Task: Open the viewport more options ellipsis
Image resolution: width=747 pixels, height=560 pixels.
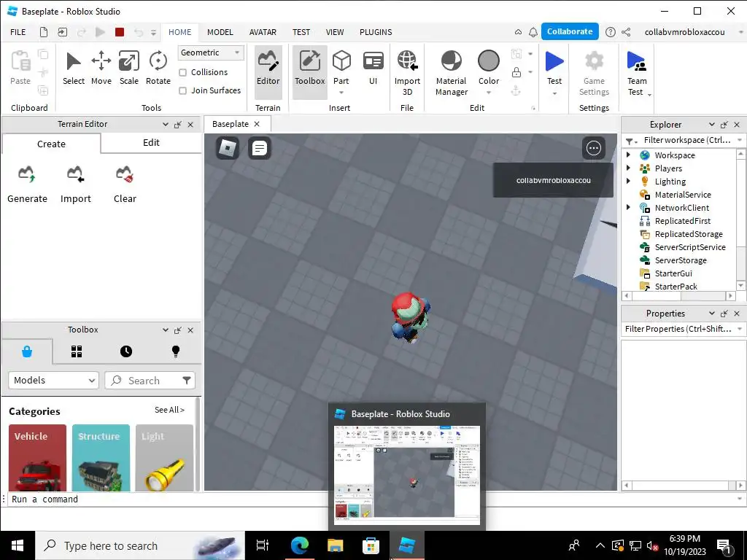Action: 594,148
